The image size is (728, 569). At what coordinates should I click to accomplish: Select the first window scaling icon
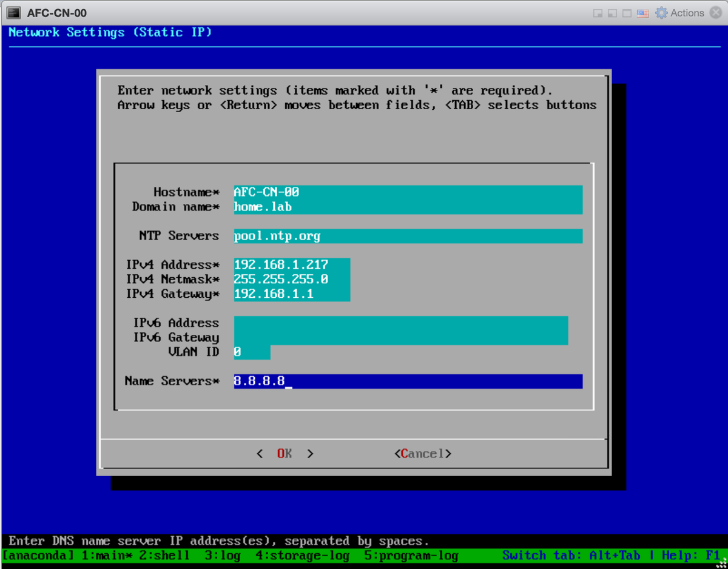[x=597, y=12]
